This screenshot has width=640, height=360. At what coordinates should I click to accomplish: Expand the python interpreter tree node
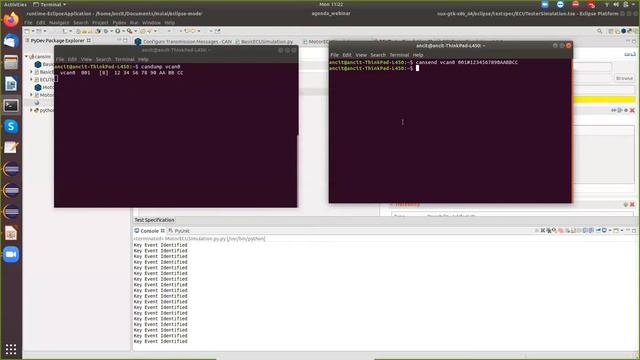(31, 110)
